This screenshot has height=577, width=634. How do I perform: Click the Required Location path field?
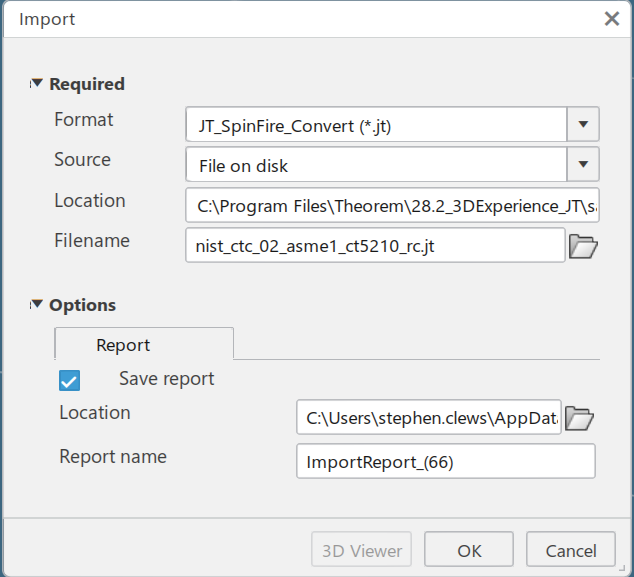pyautogui.click(x=392, y=205)
